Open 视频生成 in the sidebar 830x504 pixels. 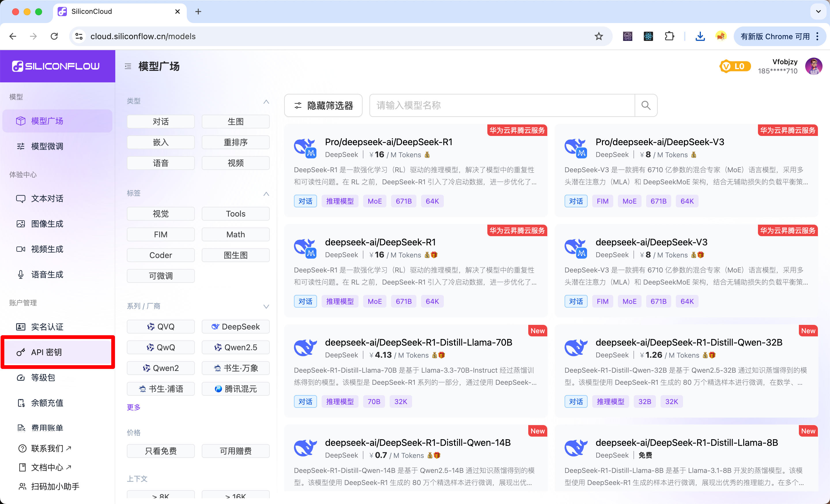pyautogui.click(x=57, y=249)
